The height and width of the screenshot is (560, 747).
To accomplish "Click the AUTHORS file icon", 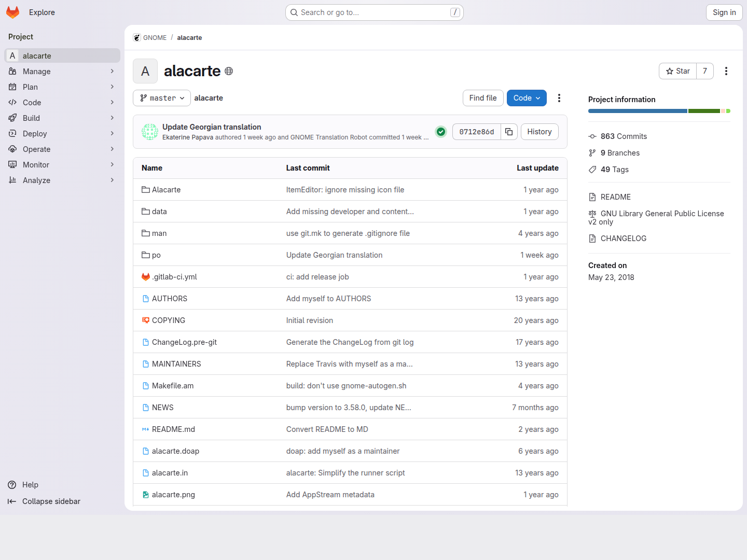I will click(x=146, y=299).
